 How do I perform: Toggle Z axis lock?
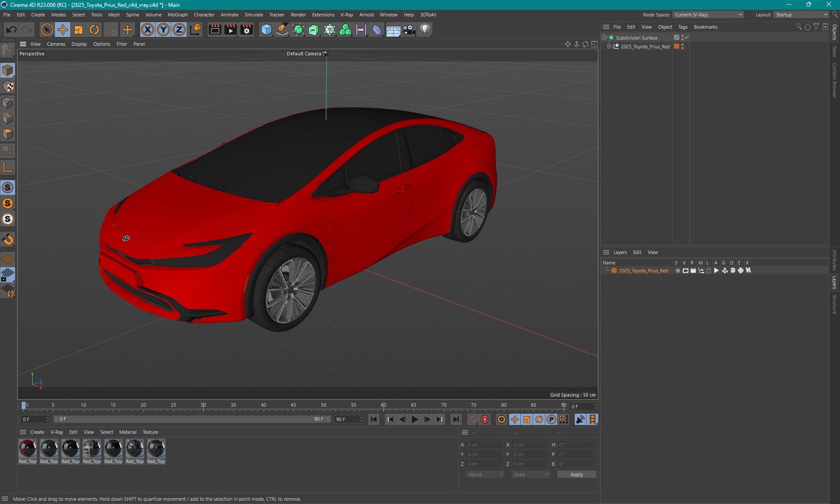179,30
